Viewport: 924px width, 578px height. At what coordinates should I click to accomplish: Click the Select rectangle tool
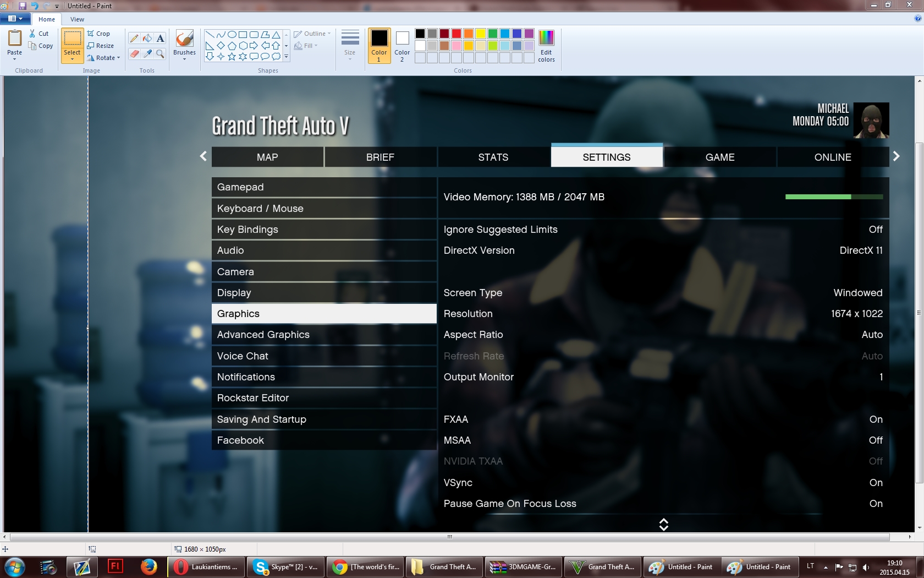pyautogui.click(x=72, y=39)
